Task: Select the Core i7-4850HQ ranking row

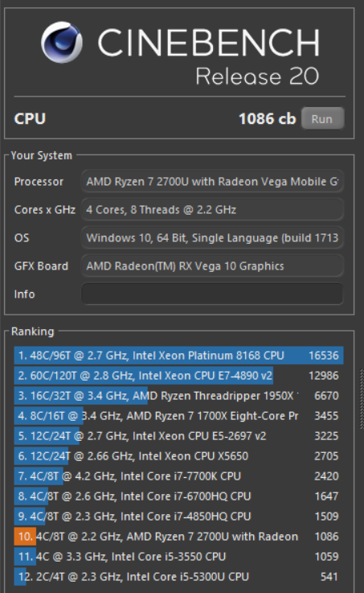Action: pyautogui.click(x=178, y=516)
